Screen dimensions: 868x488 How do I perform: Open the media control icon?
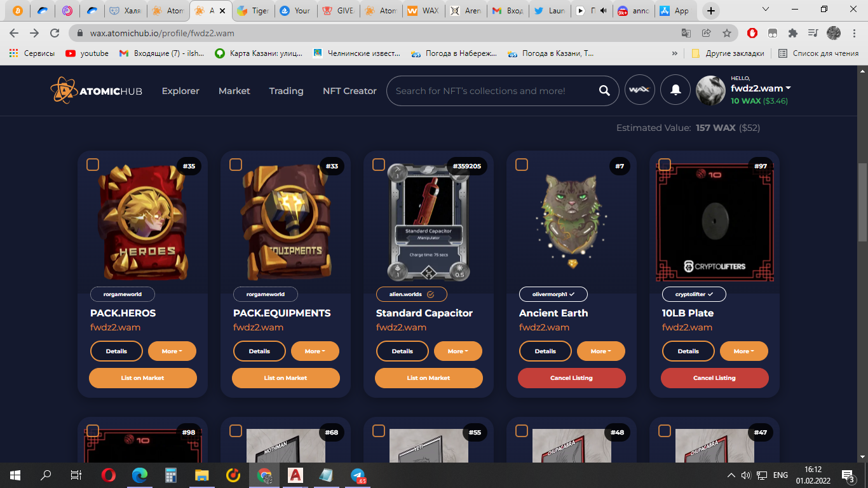click(x=813, y=33)
